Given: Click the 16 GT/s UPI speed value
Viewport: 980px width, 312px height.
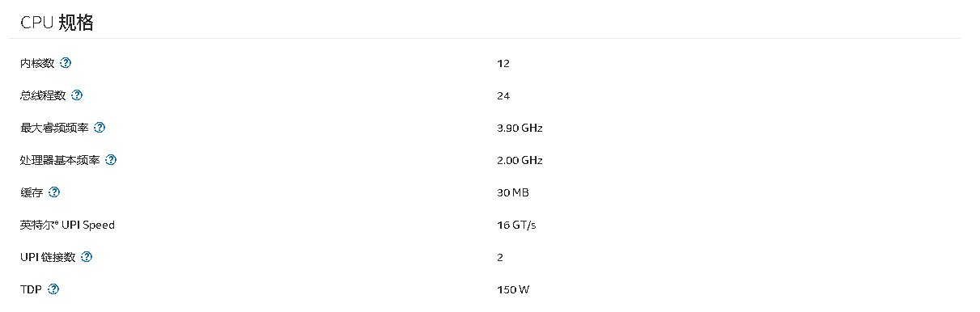Looking at the screenshot, I should (516, 225).
